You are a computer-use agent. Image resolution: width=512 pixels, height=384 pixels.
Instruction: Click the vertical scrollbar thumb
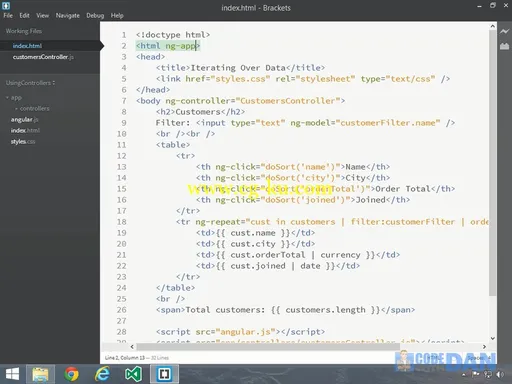[493, 163]
